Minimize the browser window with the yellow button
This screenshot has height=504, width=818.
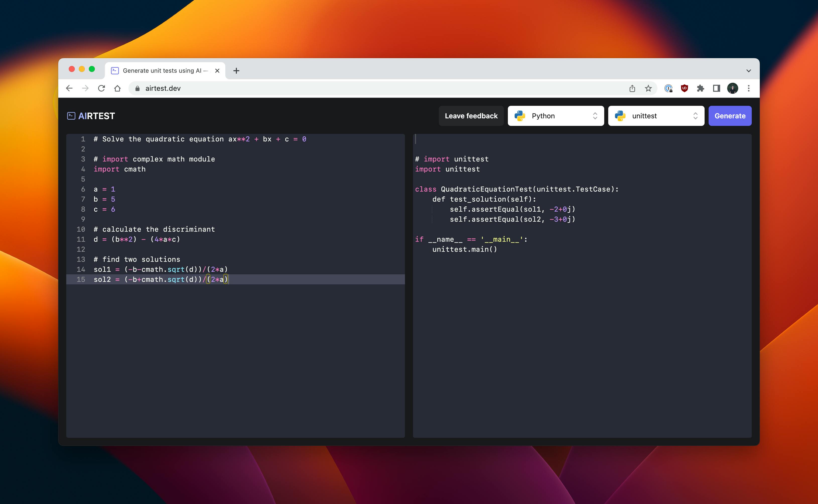[x=82, y=69]
